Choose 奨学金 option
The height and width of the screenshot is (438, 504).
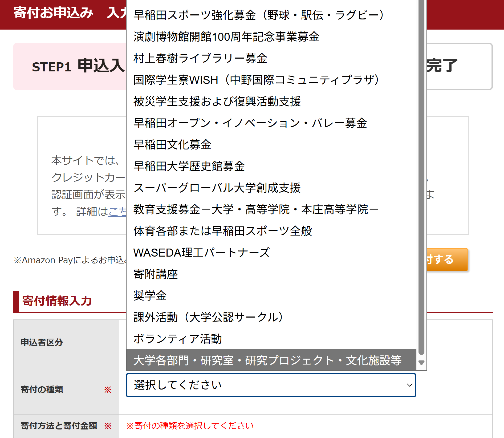point(271,295)
